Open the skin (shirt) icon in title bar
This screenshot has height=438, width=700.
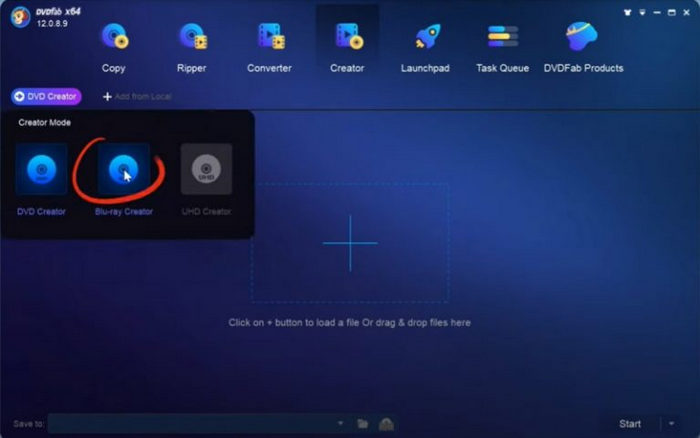click(628, 13)
